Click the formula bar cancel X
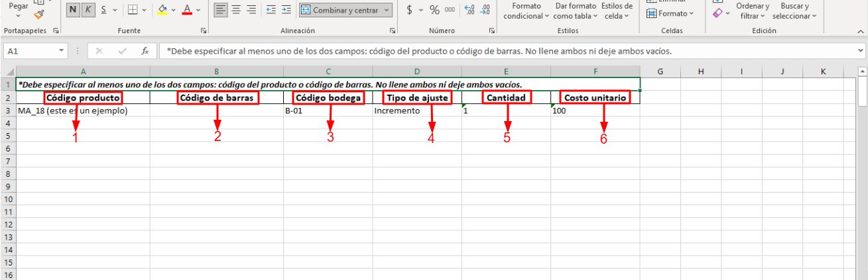868x280 pixels. (99, 51)
